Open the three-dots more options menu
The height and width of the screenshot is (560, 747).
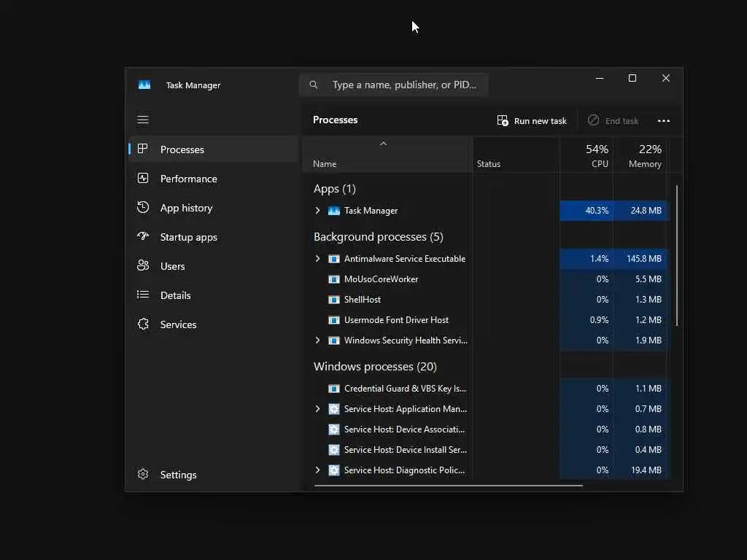pyautogui.click(x=664, y=120)
